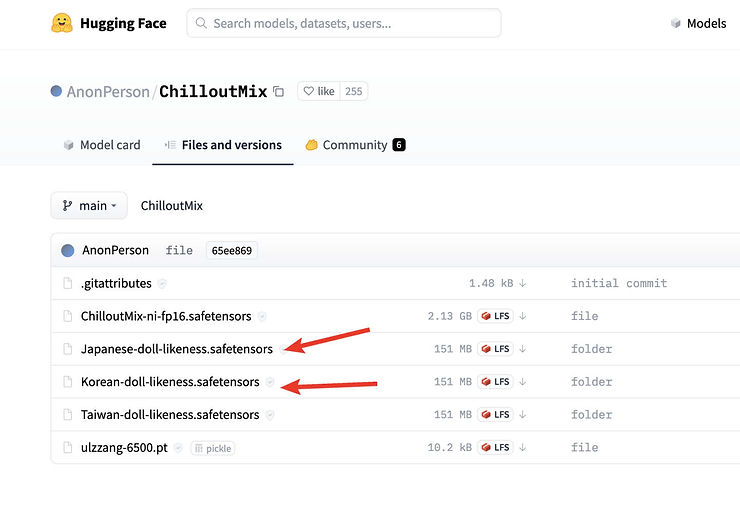The height and width of the screenshot is (520, 740).
Task: Open the Files and versions tab
Action: [x=223, y=145]
